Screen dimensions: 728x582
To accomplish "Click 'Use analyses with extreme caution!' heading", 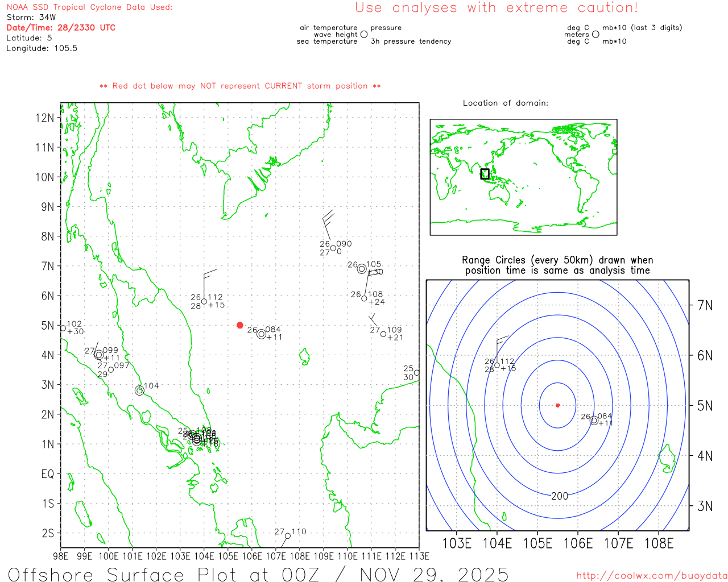I will pos(497,8).
